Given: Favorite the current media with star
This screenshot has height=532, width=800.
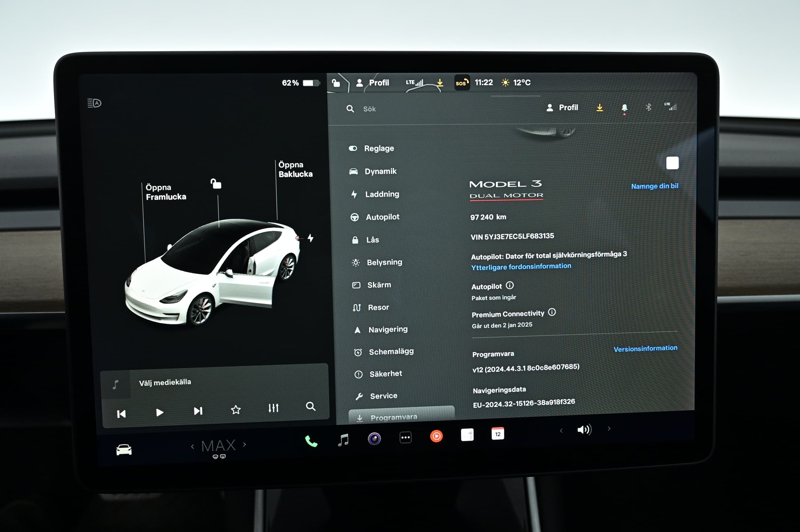Looking at the screenshot, I should point(236,410).
